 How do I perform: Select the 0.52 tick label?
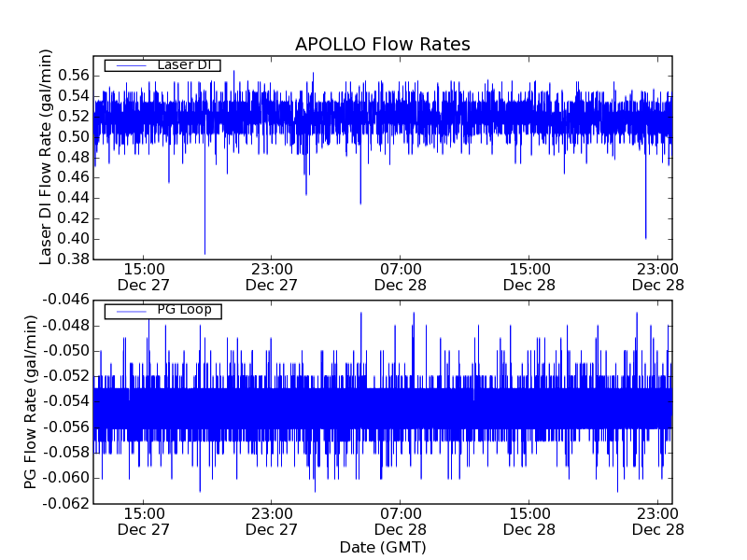(74, 116)
